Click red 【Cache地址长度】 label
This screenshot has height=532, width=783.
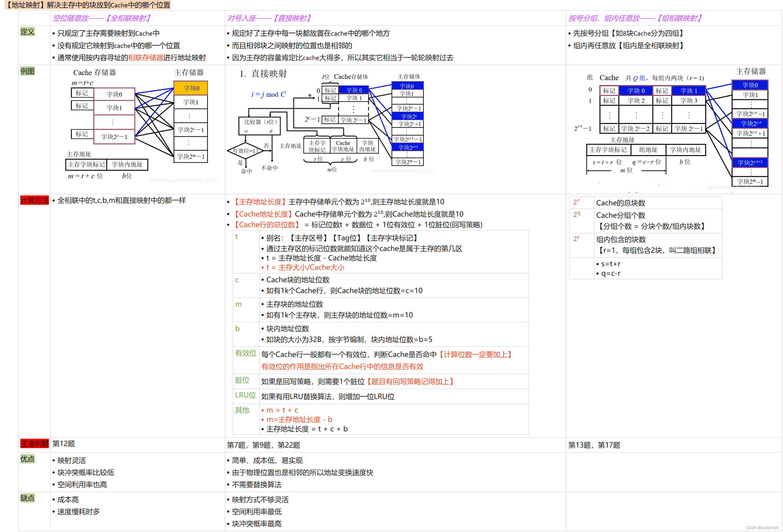pyautogui.click(x=263, y=214)
